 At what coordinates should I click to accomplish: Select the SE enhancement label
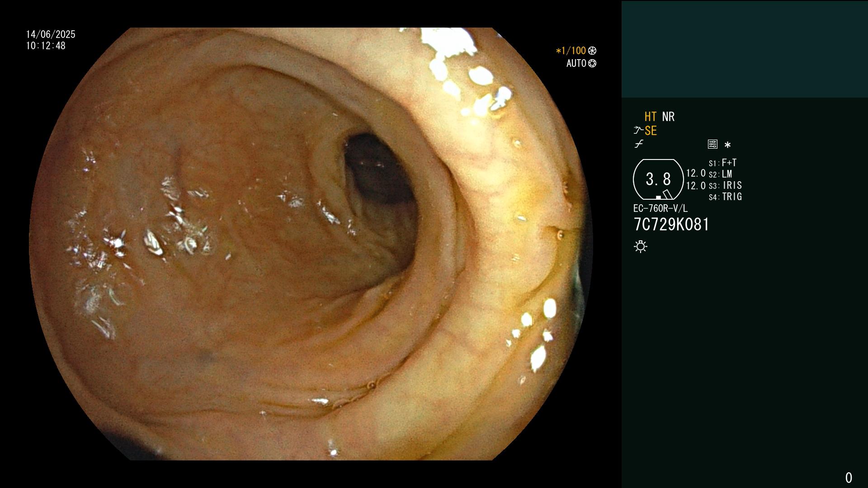pos(651,131)
